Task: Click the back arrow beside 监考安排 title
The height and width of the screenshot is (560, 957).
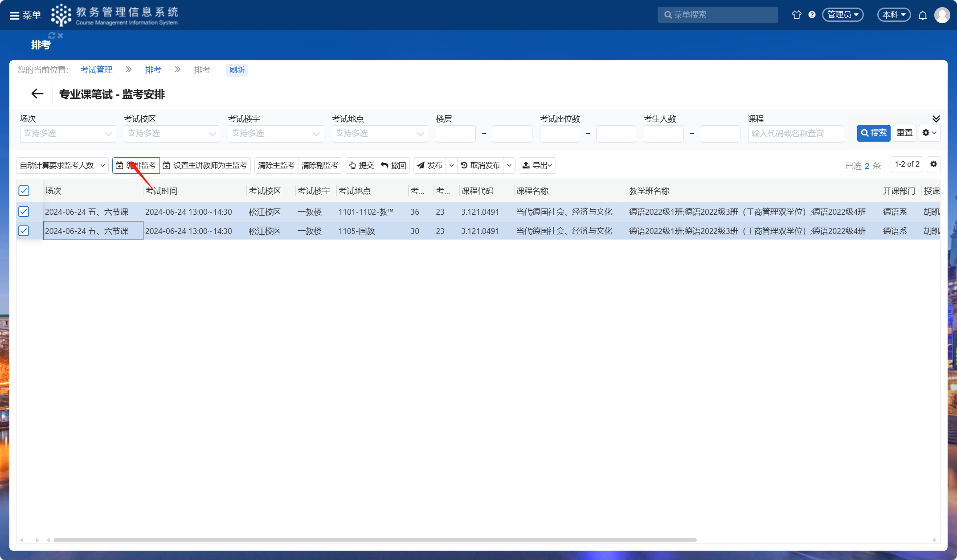Action: (x=37, y=94)
